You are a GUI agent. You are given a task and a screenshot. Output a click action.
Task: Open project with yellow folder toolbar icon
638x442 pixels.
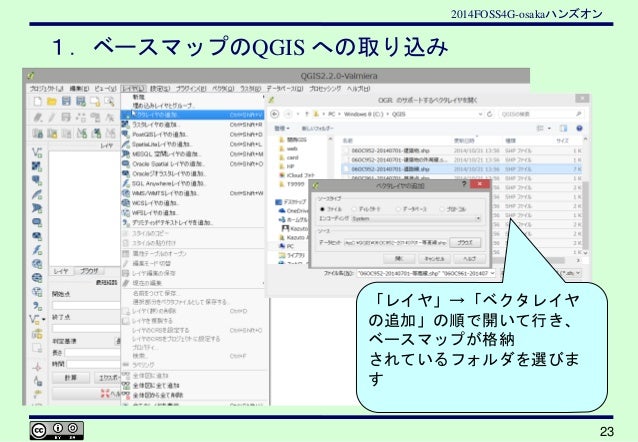tap(52, 101)
